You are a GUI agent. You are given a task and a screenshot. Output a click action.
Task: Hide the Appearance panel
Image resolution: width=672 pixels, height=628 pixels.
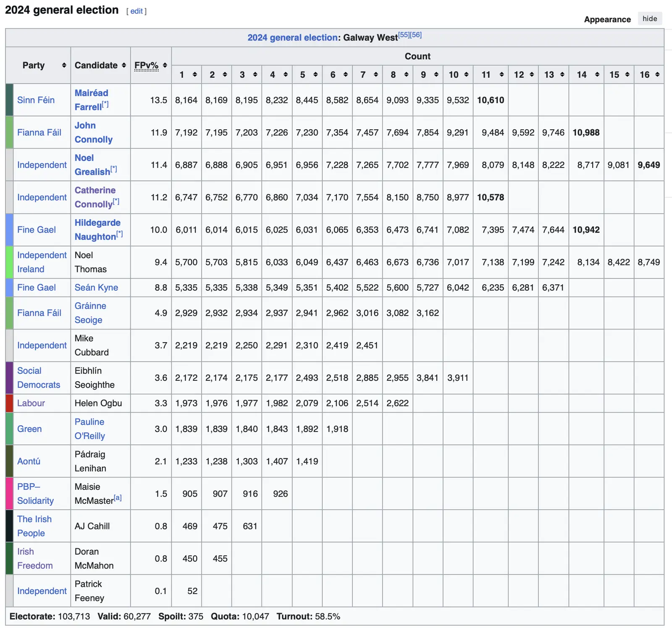tap(649, 18)
